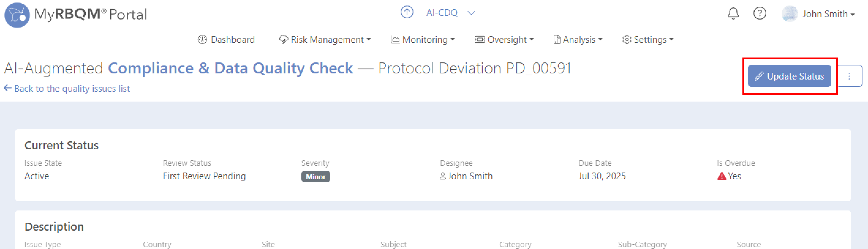Click the Jul 30, 2025 due date
868x249 pixels.
[x=602, y=176]
